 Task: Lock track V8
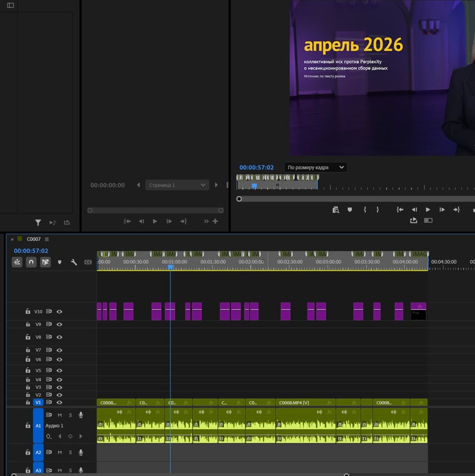click(x=27, y=337)
